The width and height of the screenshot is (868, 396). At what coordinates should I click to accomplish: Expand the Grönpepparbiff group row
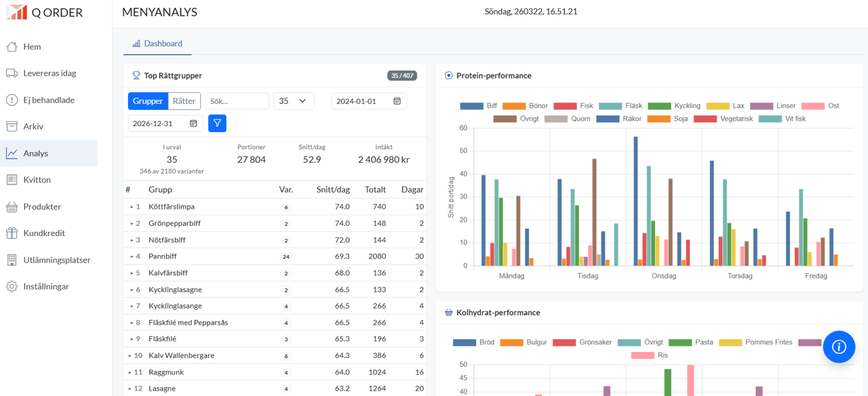[x=132, y=223]
